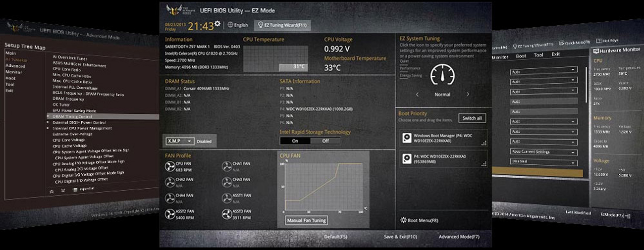Open the X.M.P dropdown
The width and height of the screenshot is (644, 250).
(180, 141)
